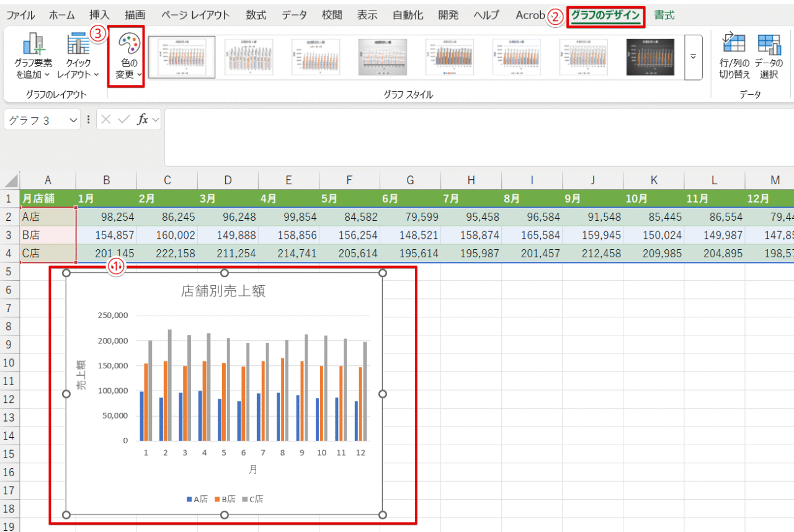The width and height of the screenshot is (794, 532).
Task: Open the 挿入 (Insert) ribbon tab
Action: click(99, 16)
